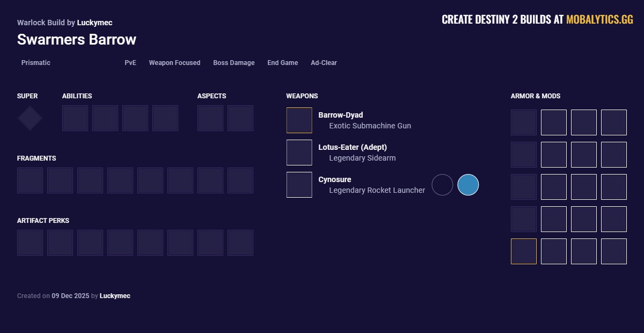Click the gold-bordered armor piece icon
This screenshot has height=333, width=644.
coord(524,251)
